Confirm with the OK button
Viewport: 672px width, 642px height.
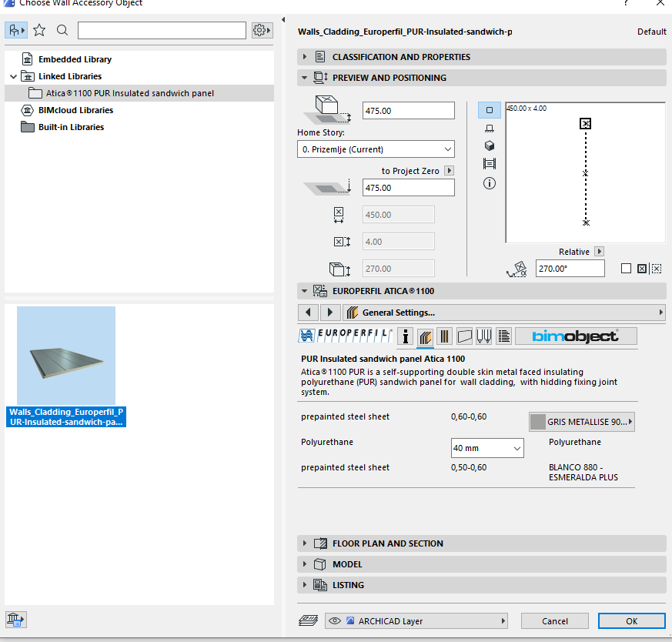click(631, 621)
